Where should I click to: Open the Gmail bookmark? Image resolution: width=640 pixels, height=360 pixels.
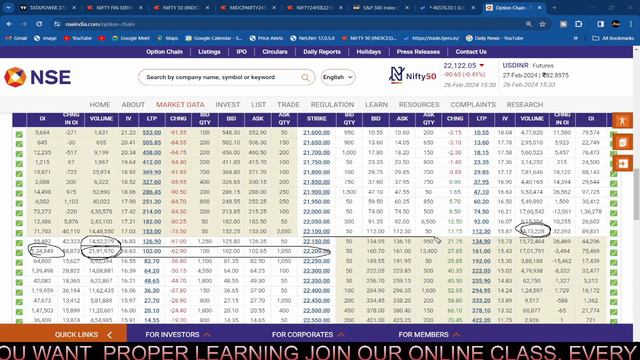(x=16, y=38)
